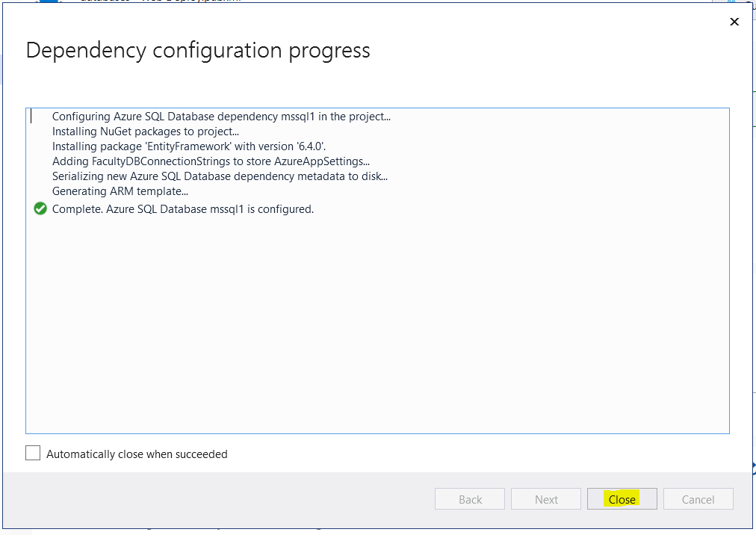756x535 pixels.
Task: Click the 'Adding FacultyDBConnectionStrings' log entry
Action: [x=211, y=162]
